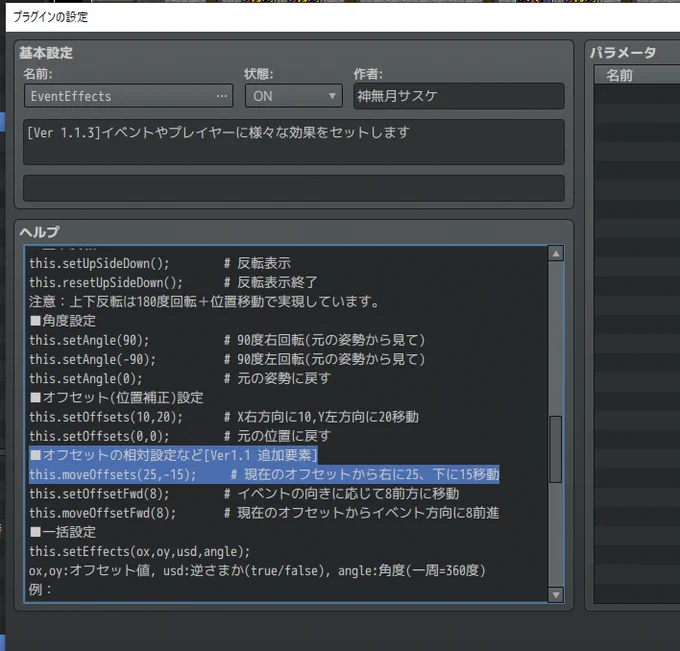The width and height of the screenshot is (680, 651).
Task: Click the ■角度設定 heading
Action: pos(63,321)
